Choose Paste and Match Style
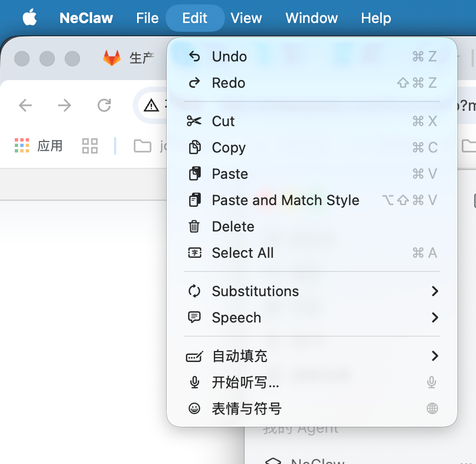This screenshot has height=464, width=476. point(312,200)
